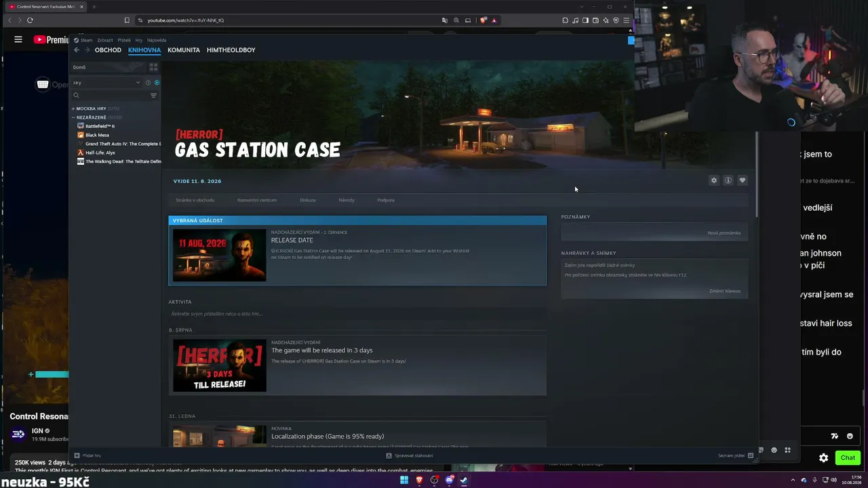The width and height of the screenshot is (868, 488).
Task: Reload the browser page
Action: point(30,20)
